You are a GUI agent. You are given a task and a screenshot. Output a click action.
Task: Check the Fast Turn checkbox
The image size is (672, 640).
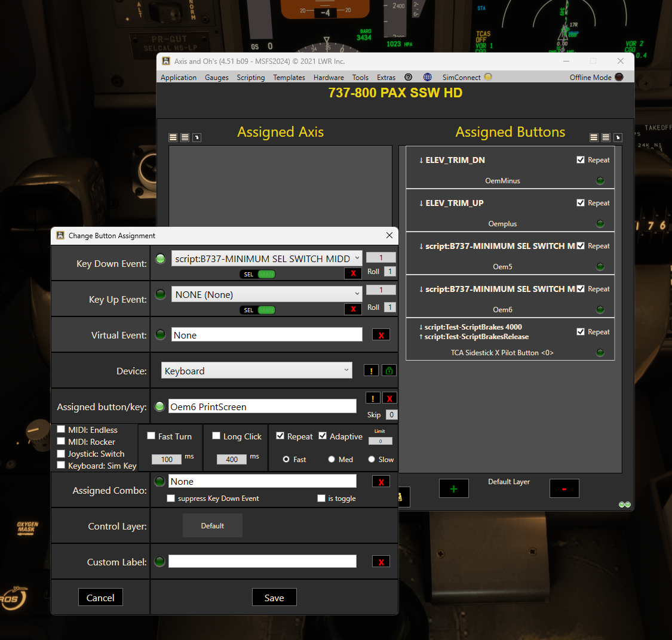(x=151, y=436)
